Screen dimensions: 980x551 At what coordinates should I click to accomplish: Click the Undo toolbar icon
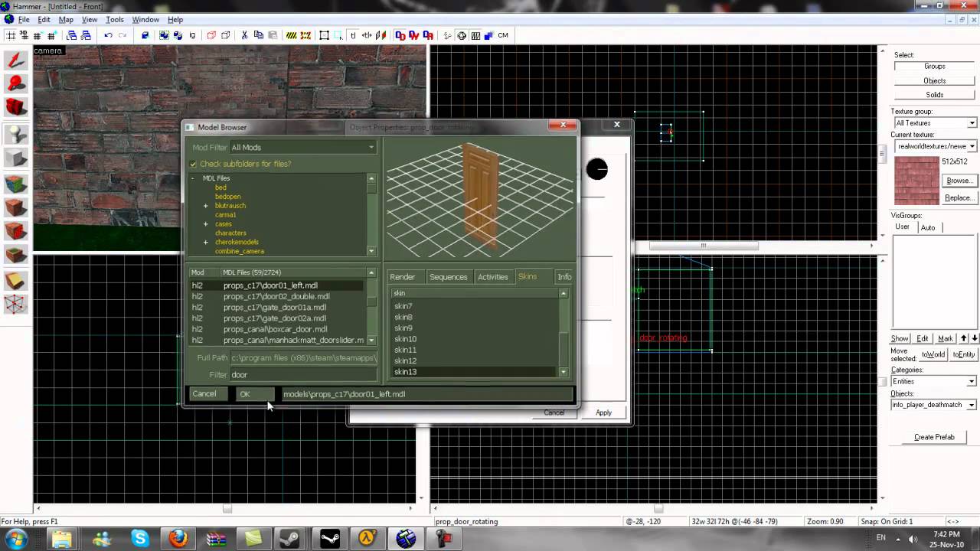(x=108, y=35)
